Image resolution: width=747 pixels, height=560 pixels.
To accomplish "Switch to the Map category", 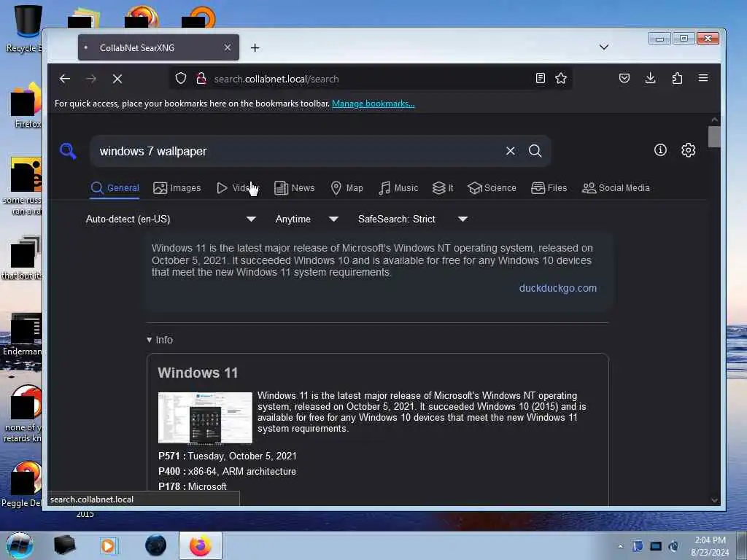I will pyautogui.click(x=347, y=188).
